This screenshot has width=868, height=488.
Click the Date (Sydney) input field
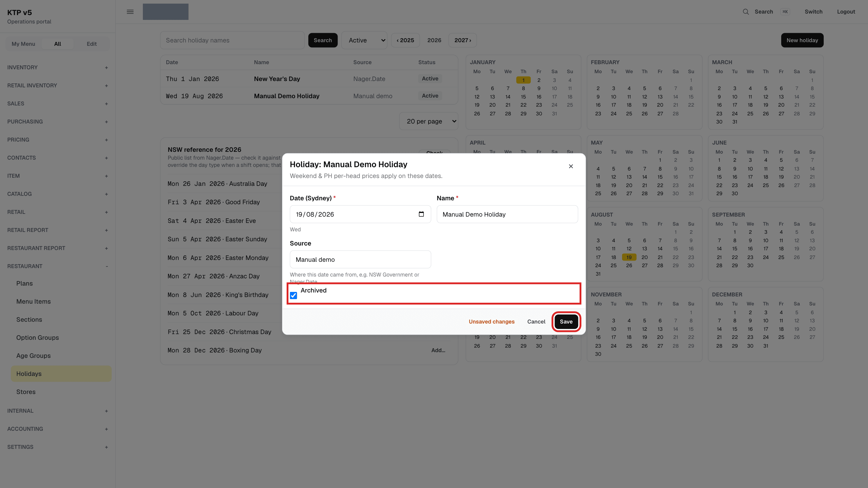pos(360,214)
